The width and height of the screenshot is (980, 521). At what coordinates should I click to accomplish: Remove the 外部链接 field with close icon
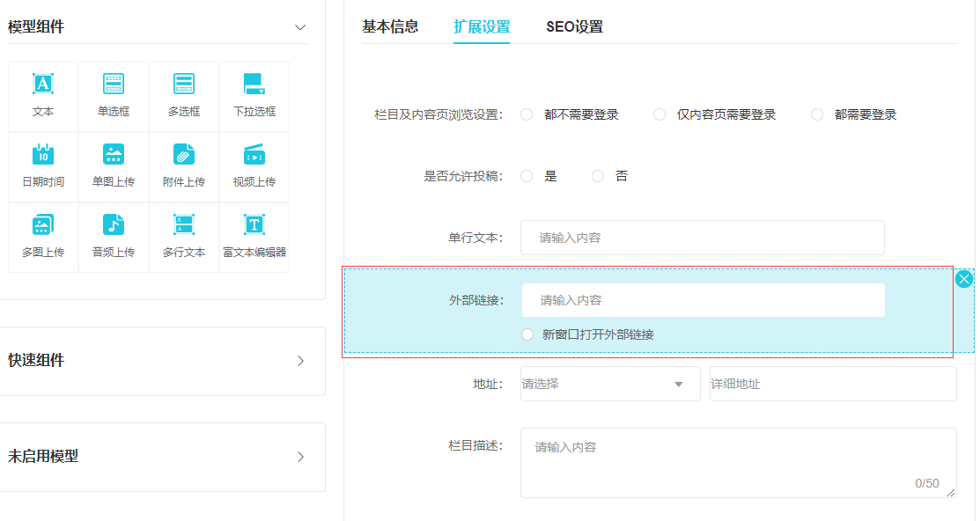(x=964, y=279)
